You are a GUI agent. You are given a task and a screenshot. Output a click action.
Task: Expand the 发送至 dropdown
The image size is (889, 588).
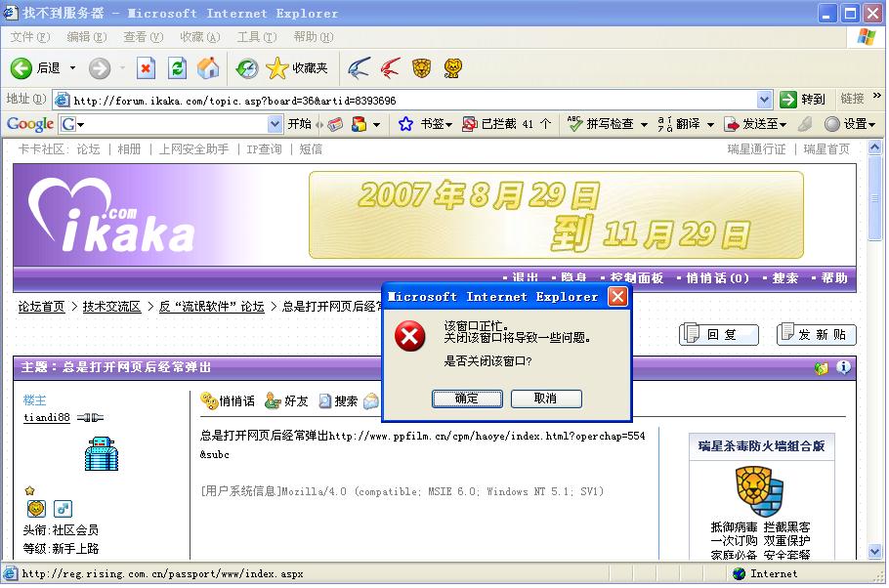(783, 124)
